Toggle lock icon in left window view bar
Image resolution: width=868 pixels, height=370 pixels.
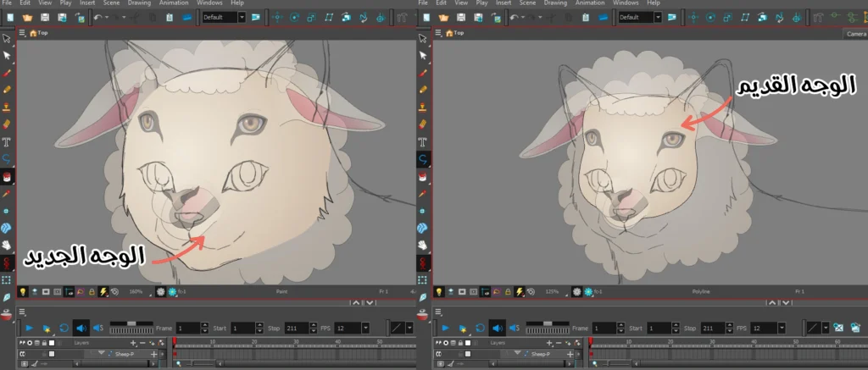pos(92,291)
